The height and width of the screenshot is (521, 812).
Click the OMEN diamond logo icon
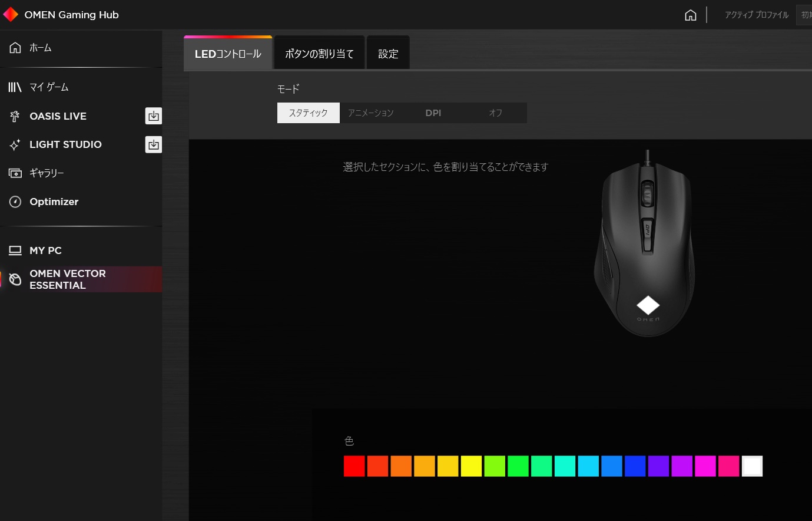pyautogui.click(x=11, y=14)
